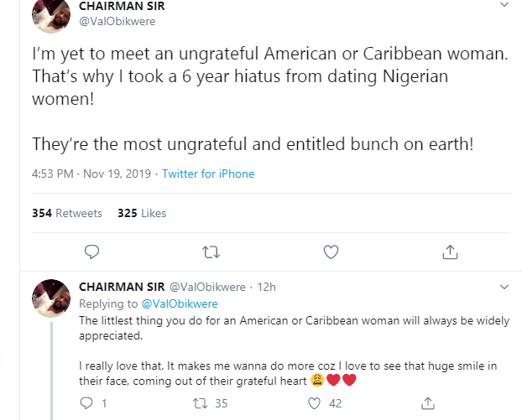The height and width of the screenshot is (420, 522).
Task: Click CHAIRMAN SIR name on the reply
Action: click(x=122, y=288)
